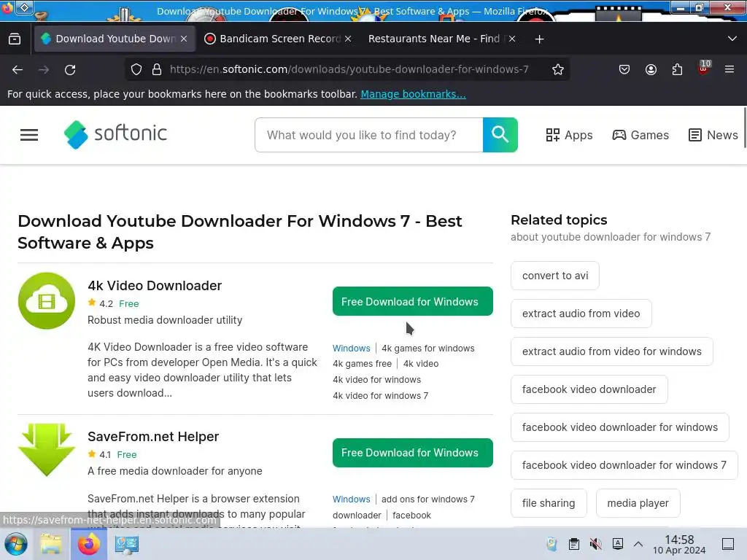The image size is (747, 560).
Task: Open the Apps section
Action: click(x=569, y=135)
